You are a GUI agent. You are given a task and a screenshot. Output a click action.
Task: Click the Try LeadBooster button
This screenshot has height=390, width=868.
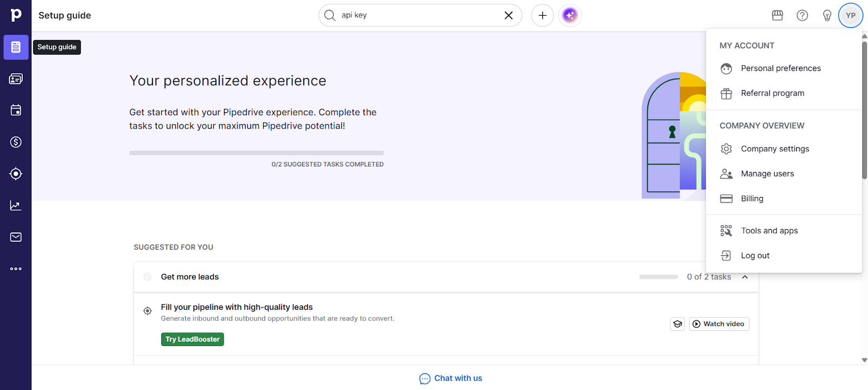193,340
